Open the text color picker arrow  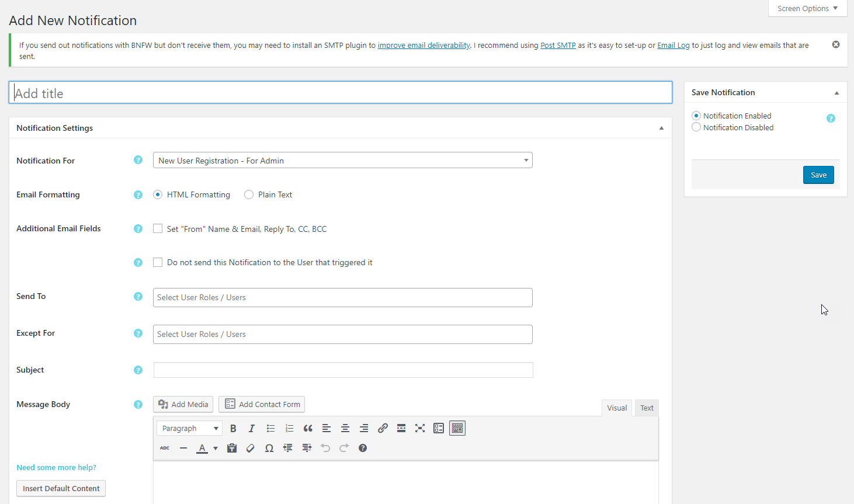pos(216,449)
